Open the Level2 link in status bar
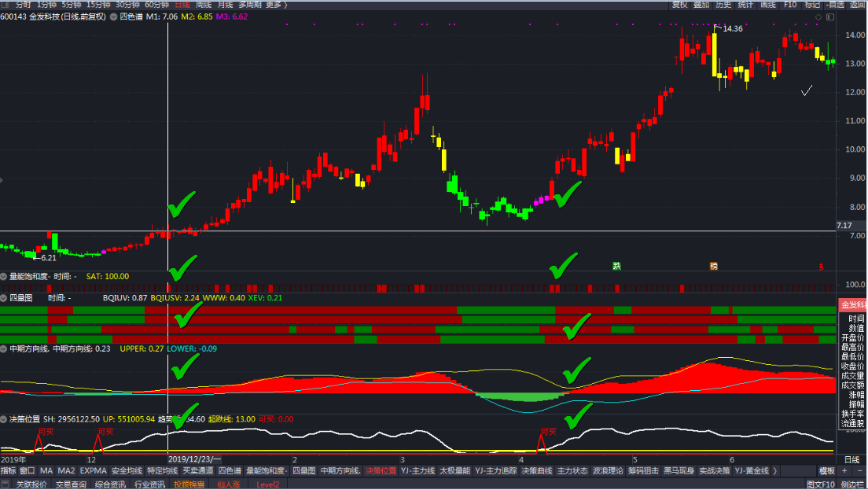The height and width of the screenshot is (490, 868). pos(268,484)
